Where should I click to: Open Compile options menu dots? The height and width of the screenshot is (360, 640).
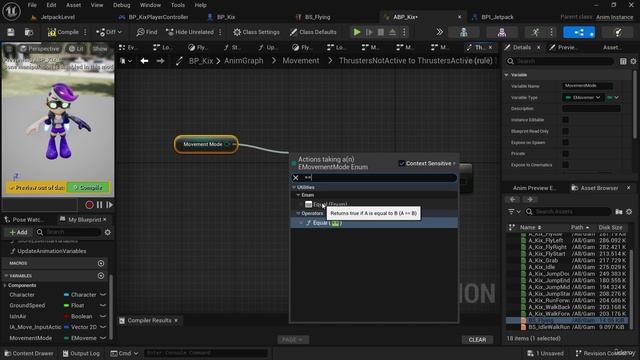pos(85,32)
